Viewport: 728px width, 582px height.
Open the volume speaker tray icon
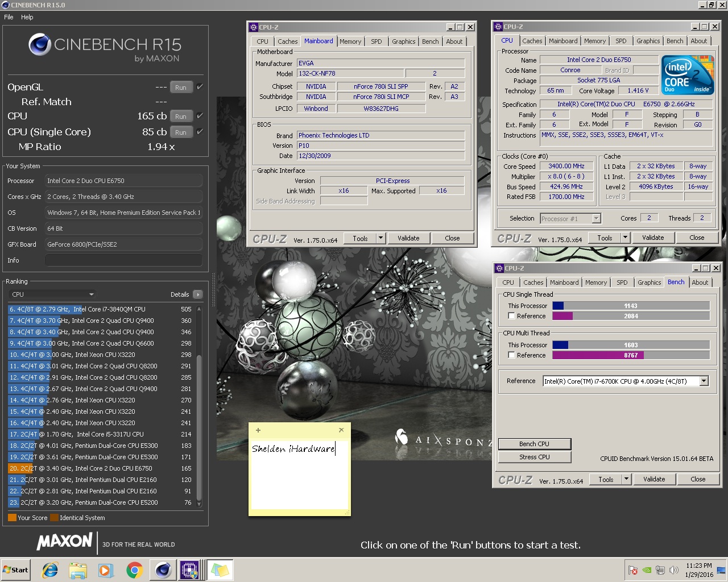pos(674,570)
